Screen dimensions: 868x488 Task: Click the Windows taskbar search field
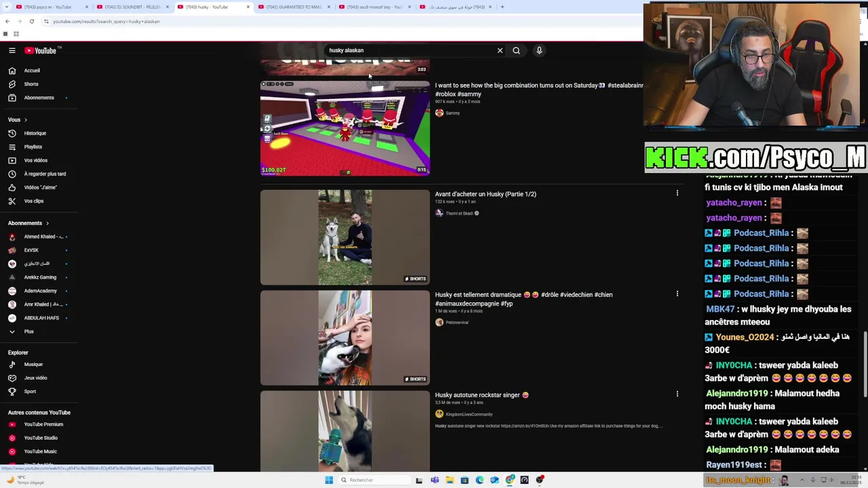[374, 480]
